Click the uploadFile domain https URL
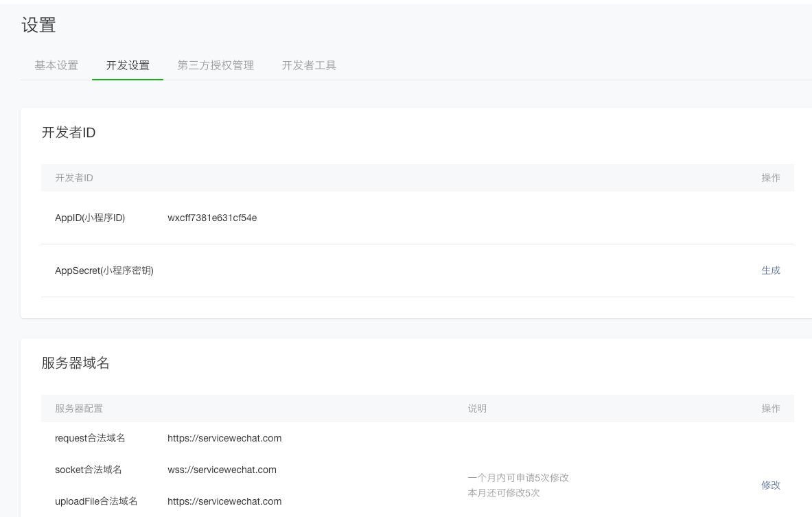The image size is (812, 517). 224,501
